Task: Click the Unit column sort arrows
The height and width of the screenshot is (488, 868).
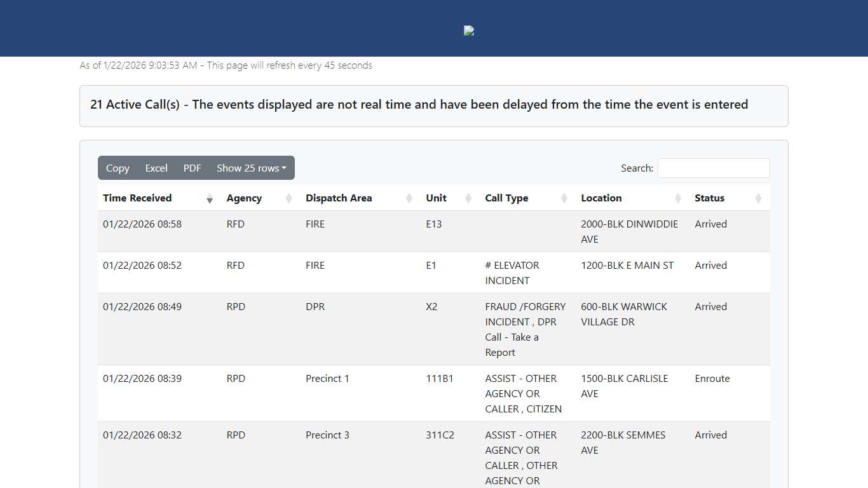Action: click(468, 198)
